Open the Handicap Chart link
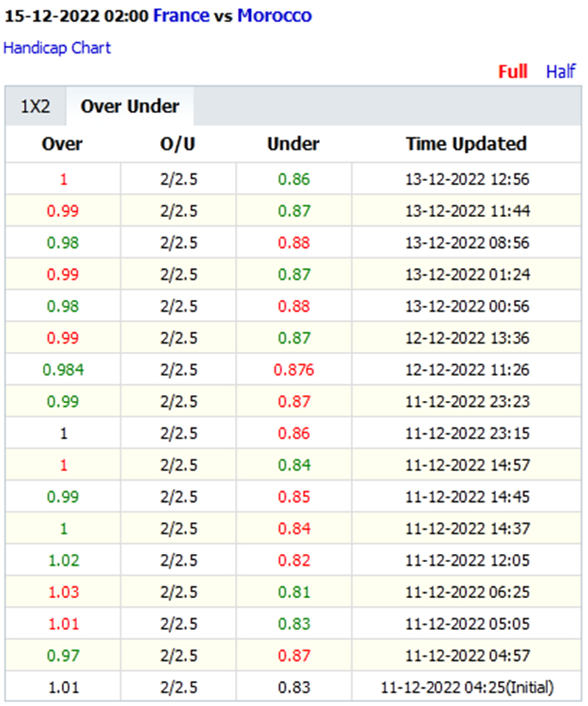Screen dimensions: 588x706 click(57, 47)
